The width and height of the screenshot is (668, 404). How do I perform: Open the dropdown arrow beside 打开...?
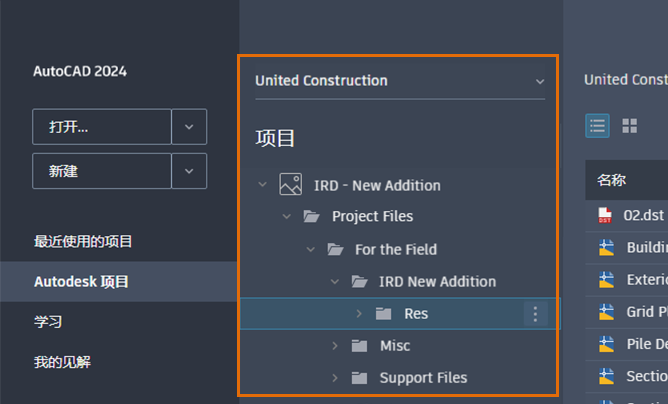coord(189,127)
